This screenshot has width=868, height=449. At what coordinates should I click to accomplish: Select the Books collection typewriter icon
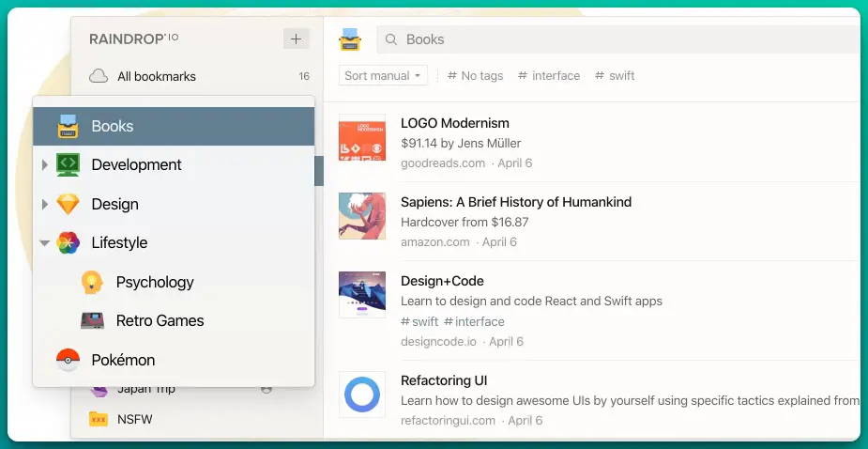tap(69, 127)
